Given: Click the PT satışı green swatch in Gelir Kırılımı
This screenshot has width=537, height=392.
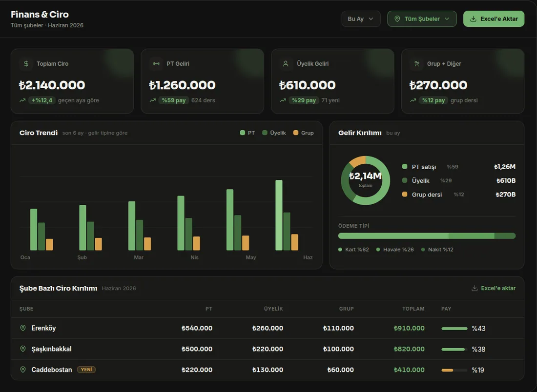Looking at the screenshot, I should pos(405,167).
